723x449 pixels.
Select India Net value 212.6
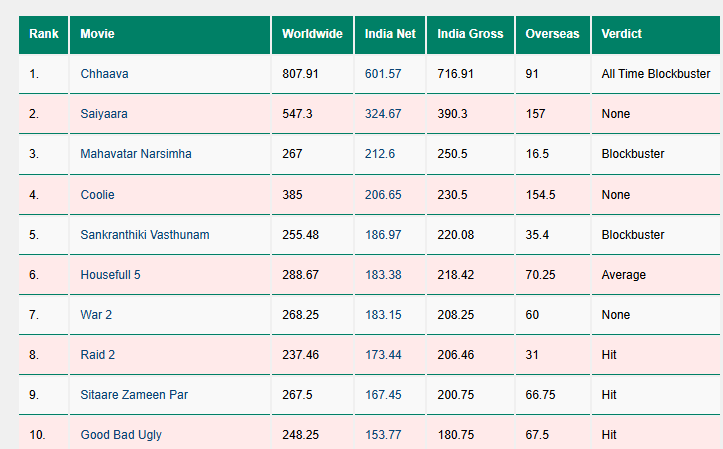[x=380, y=154]
